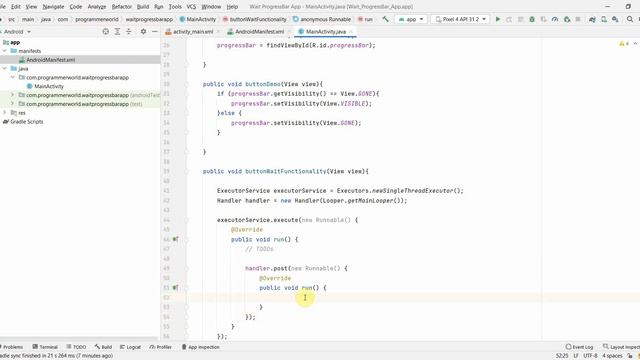Expand the androidTest package
This screenshot has height=360, width=640.
click(x=12, y=95)
